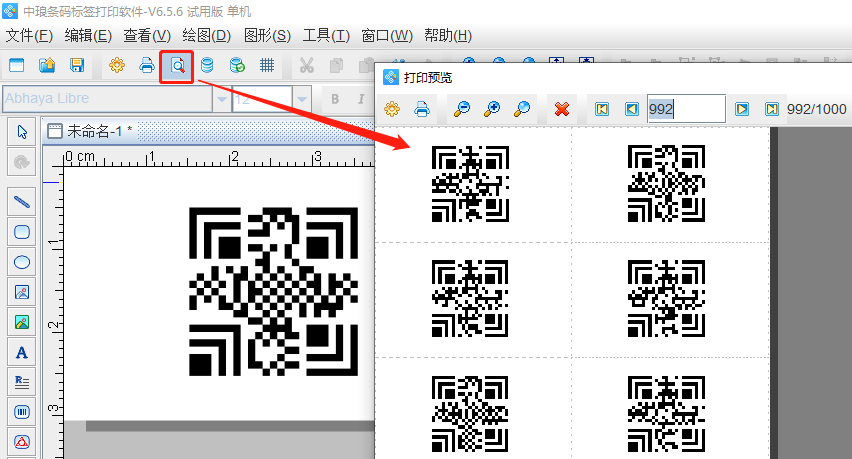Select the text A tool
The image size is (852, 459).
[x=22, y=353]
